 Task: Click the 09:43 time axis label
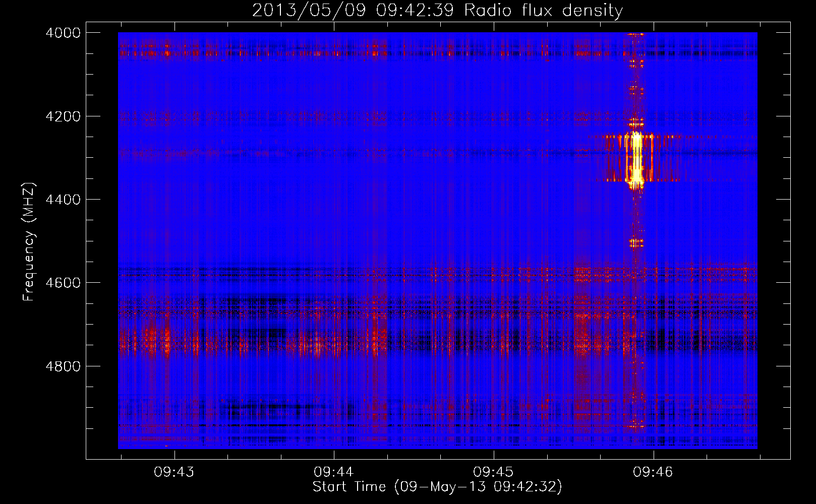click(x=174, y=472)
